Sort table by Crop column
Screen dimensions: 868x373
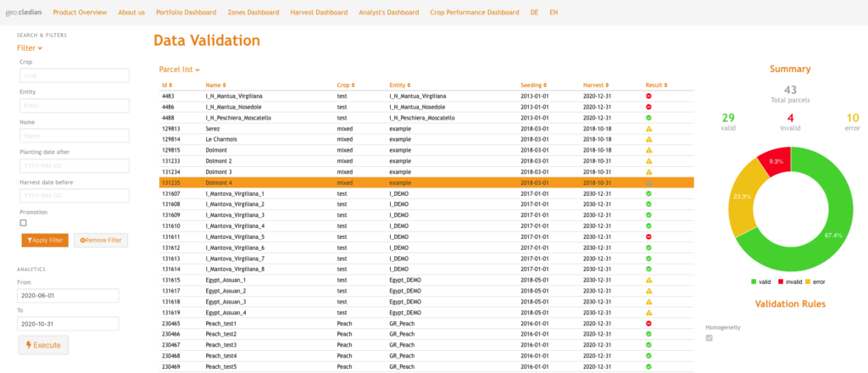(346, 86)
